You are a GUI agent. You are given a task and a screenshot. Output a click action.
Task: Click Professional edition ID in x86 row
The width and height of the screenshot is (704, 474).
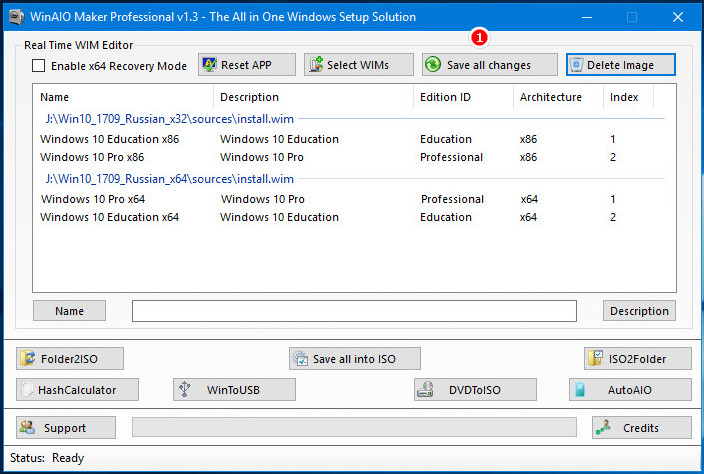coord(451,157)
